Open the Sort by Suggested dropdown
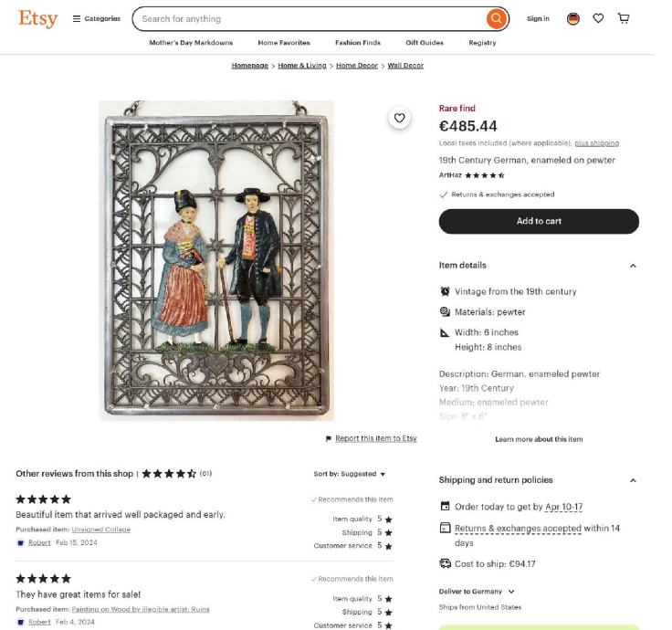 (x=350, y=474)
